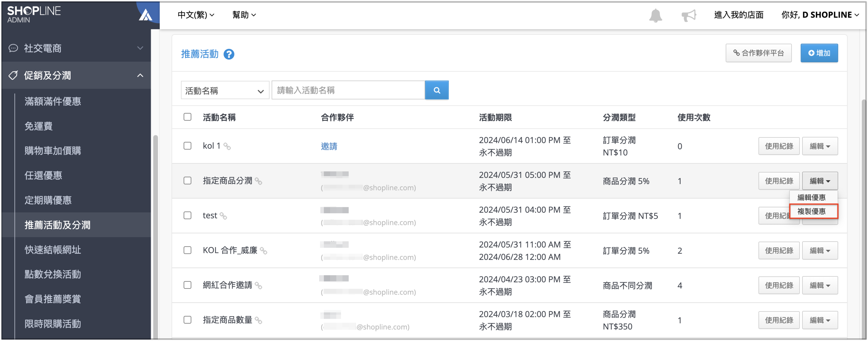The height and width of the screenshot is (341, 868).
Task: Toggle the select-all checkbox in table header
Action: pyautogui.click(x=187, y=117)
